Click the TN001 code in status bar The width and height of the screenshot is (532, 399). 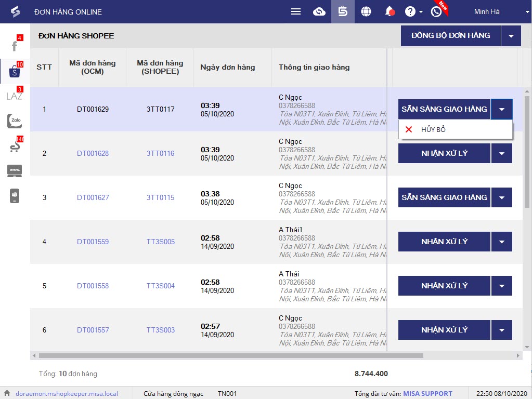tap(227, 394)
